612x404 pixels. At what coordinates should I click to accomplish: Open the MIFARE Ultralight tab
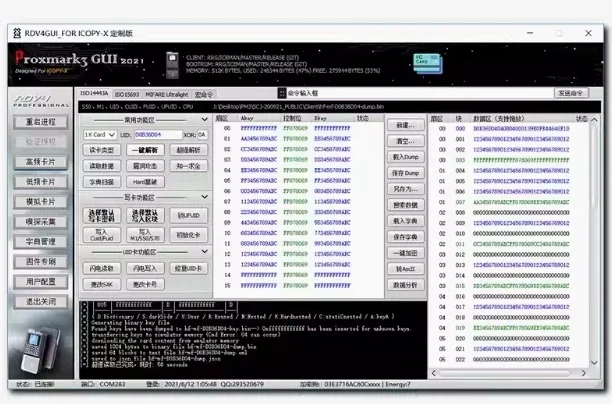point(167,94)
